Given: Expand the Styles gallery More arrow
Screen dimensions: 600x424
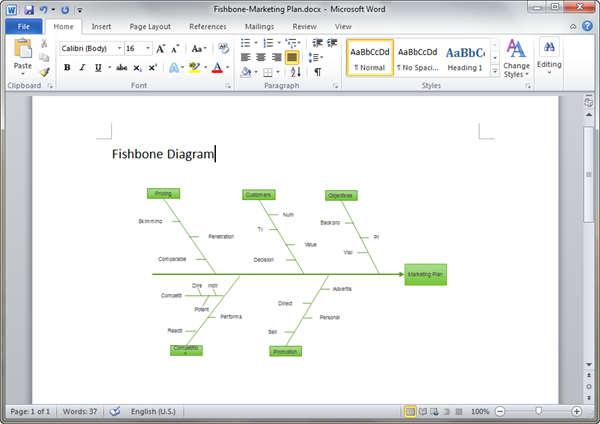Looking at the screenshot, I should click(495, 72).
